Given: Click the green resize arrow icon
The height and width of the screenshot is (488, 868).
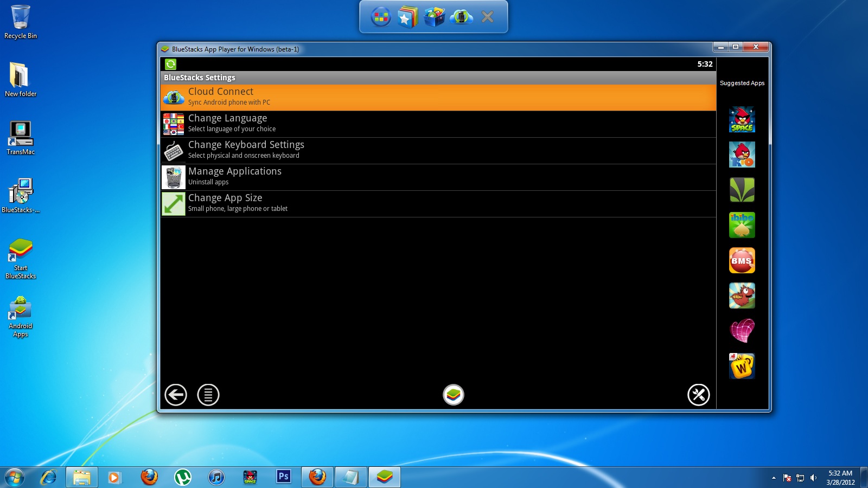Looking at the screenshot, I should tap(174, 204).
